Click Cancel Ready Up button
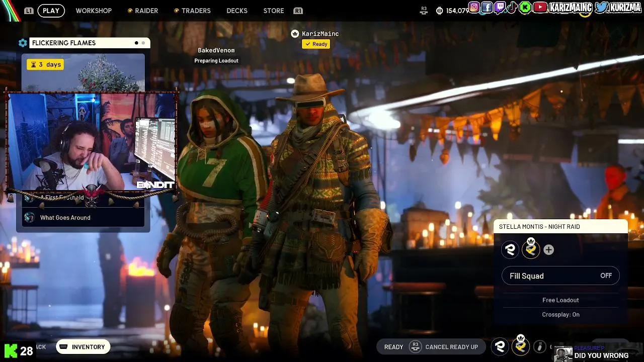 tap(445, 347)
